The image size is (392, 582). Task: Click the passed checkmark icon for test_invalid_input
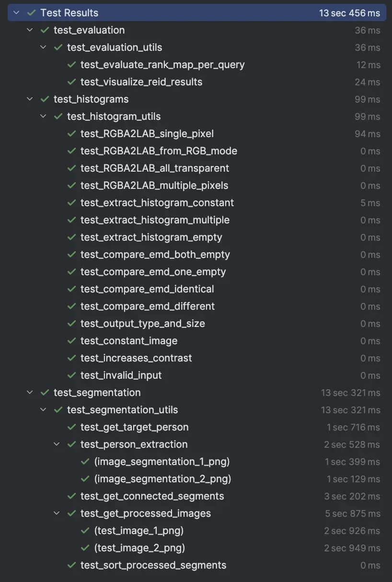pyautogui.click(x=72, y=375)
